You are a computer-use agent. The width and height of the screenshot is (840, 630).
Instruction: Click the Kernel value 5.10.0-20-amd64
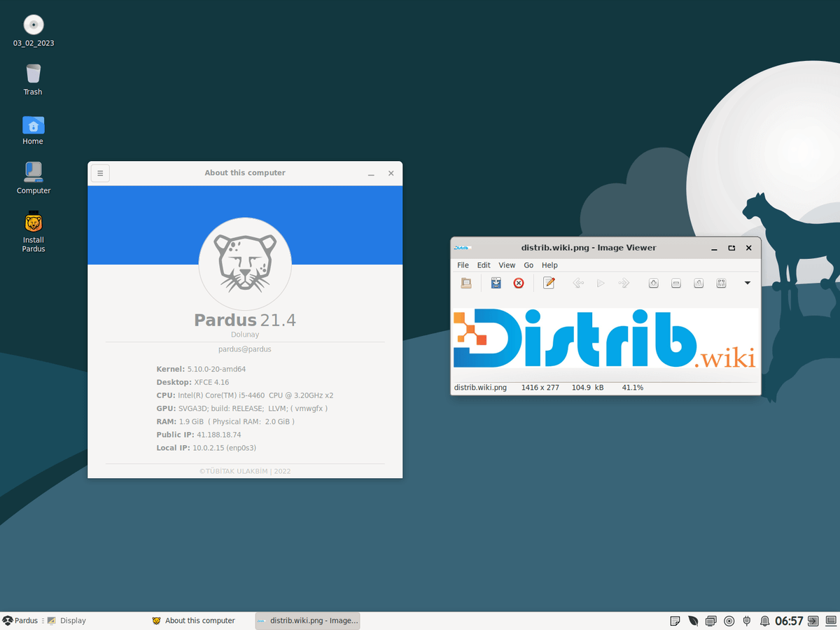(216, 369)
